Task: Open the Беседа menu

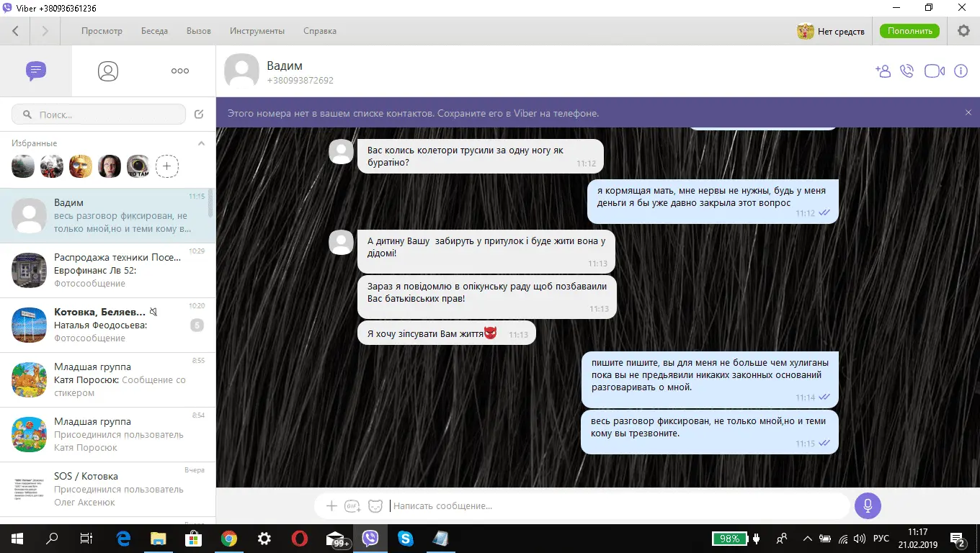Action: [154, 31]
